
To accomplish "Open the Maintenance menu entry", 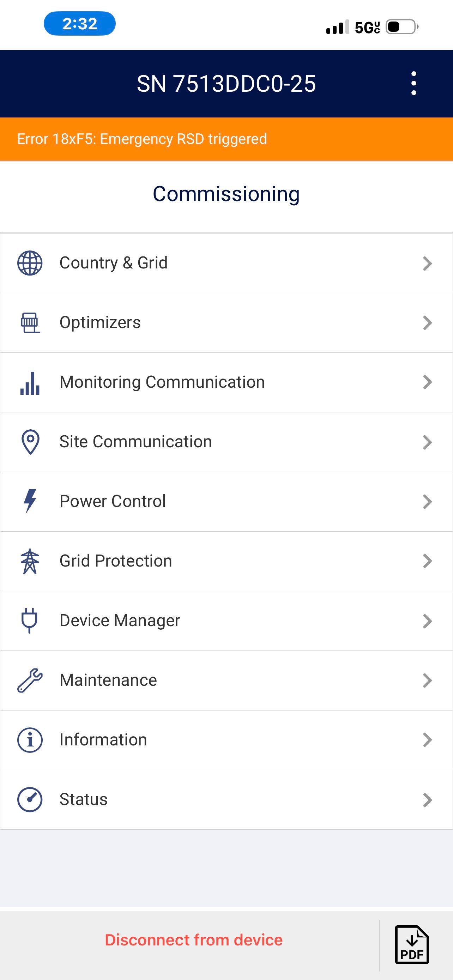I will (x=108, y=680).
